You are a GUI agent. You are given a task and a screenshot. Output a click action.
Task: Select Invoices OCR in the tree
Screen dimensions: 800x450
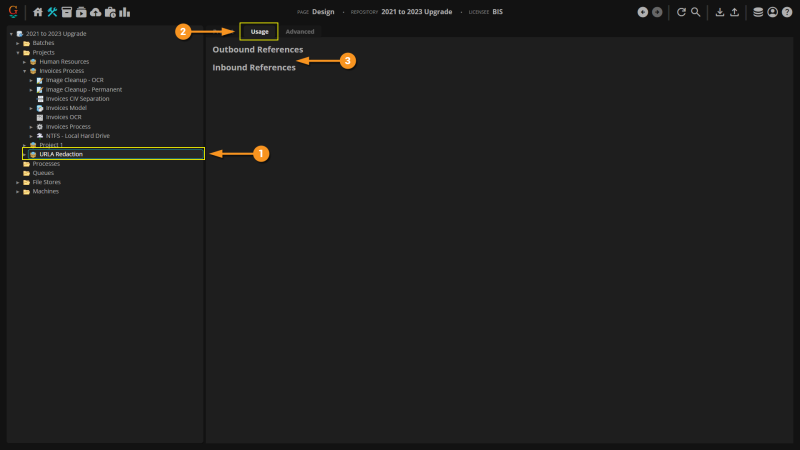pos(63,117)
